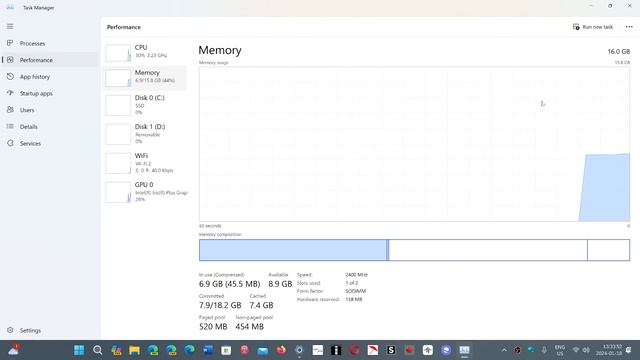Open the weather widget in taskbar
The image size is (640, 360).
pos(13,350)
